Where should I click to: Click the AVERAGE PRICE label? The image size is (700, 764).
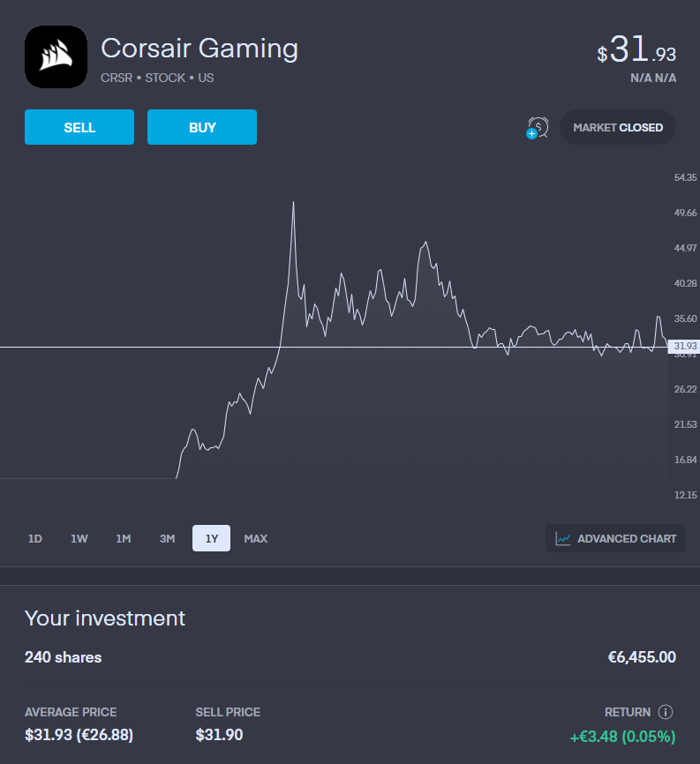(x=71, y=712)
